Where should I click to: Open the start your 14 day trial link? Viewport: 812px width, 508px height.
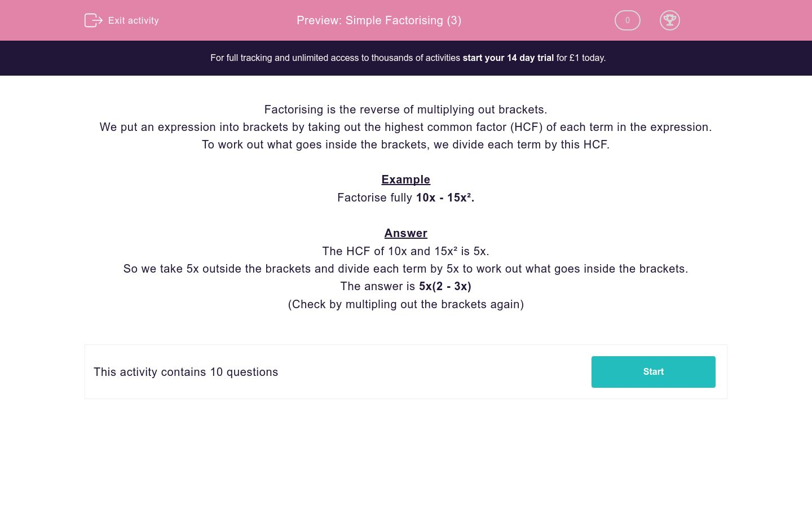[508, 58]
